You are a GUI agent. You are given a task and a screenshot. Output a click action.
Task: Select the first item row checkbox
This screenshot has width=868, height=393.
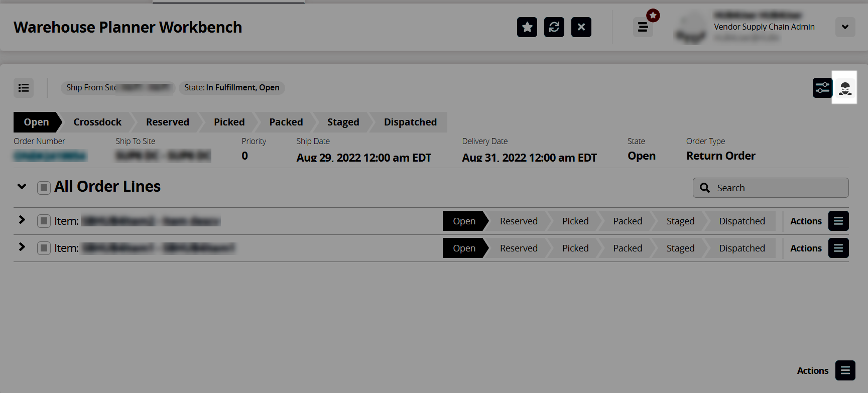(x=44, y=221)
